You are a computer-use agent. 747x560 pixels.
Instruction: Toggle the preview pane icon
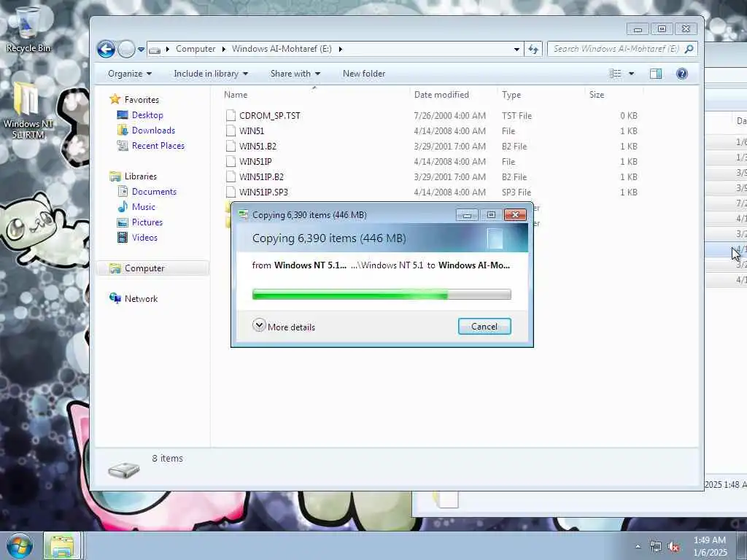(656, 74)
